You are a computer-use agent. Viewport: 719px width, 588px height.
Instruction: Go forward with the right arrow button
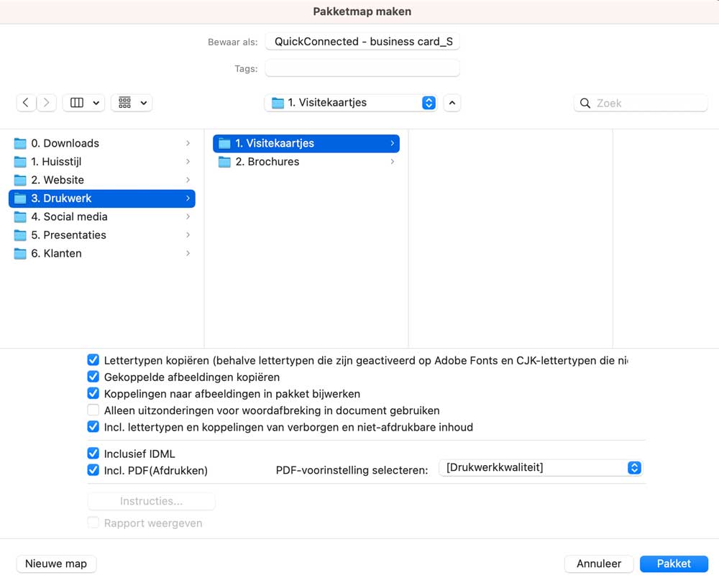[x=46, y=103]
